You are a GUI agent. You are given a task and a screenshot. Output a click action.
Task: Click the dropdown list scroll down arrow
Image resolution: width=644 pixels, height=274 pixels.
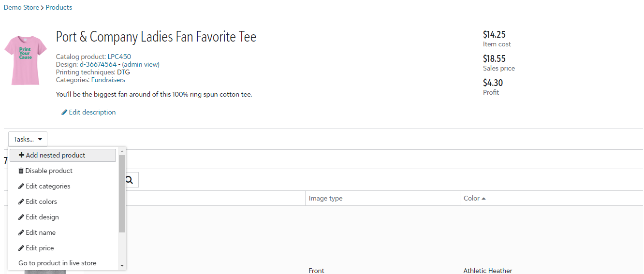click(x=122, y=266)
